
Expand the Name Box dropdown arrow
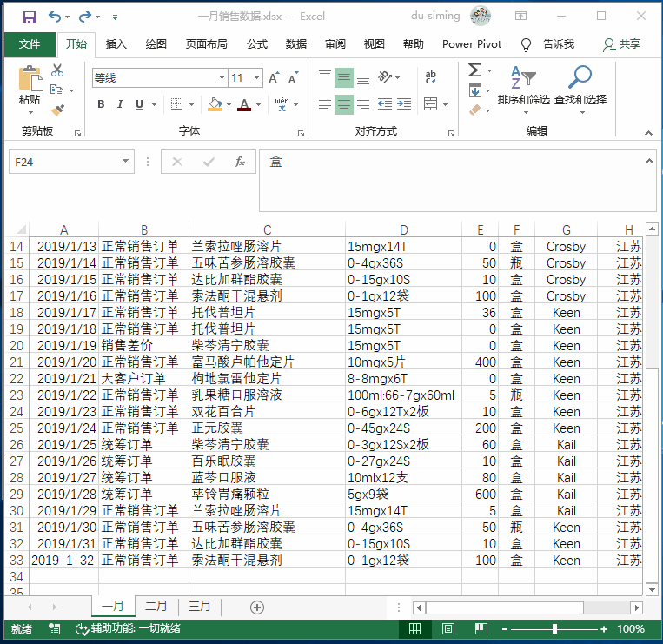click(x=126, y=162)
